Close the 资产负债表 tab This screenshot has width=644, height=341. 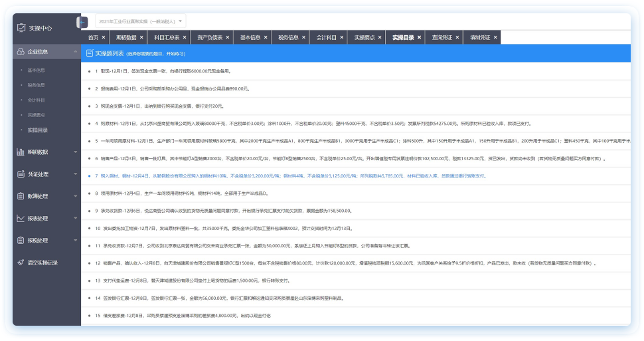coord(228,37)
